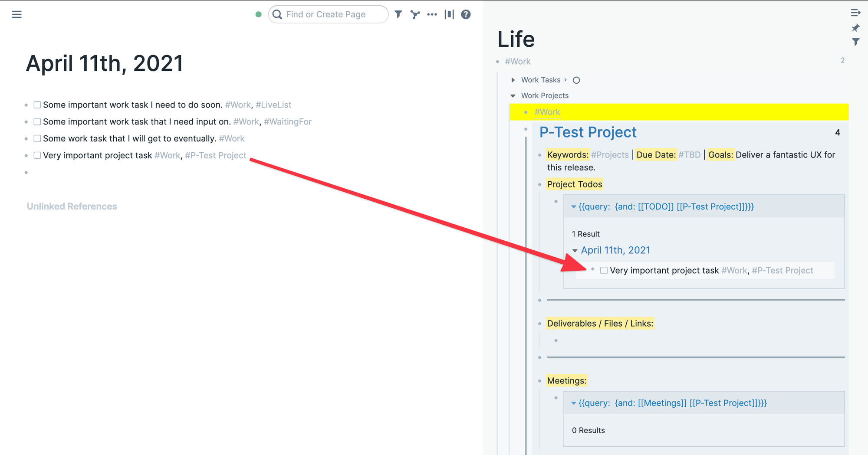The image size is (868, 455).
Task: Collapse the Work Projects bullet
Action: (513, 95)
